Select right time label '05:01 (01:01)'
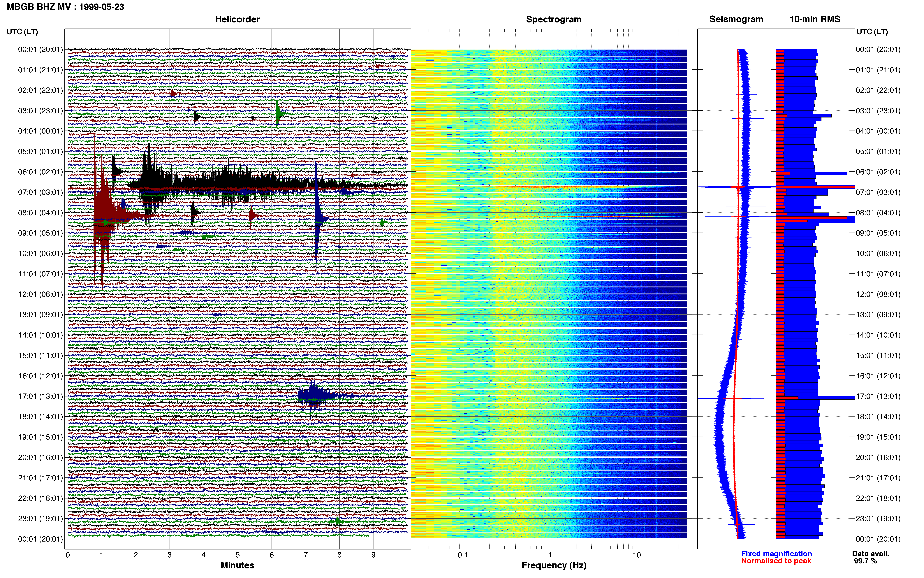Image resolution: width=924 pixels, height=578 pixels. (x=878, y=151)
